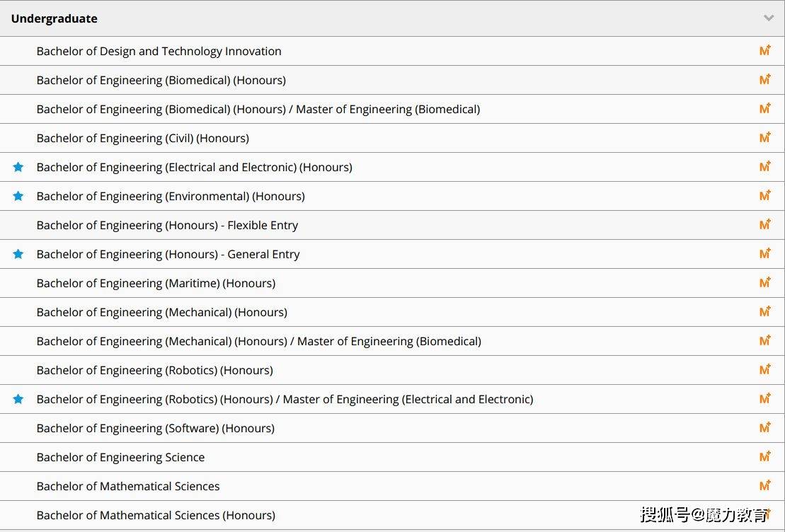Click the M+ icon on the Bachelor of Engineering Science row
The width and height of the screenshot is (785, 532).
point(765,457)
